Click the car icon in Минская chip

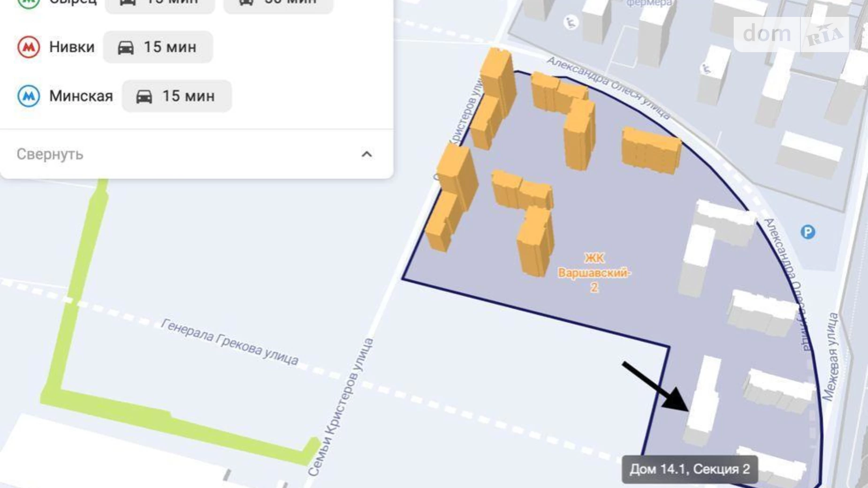tap(144, 96)
